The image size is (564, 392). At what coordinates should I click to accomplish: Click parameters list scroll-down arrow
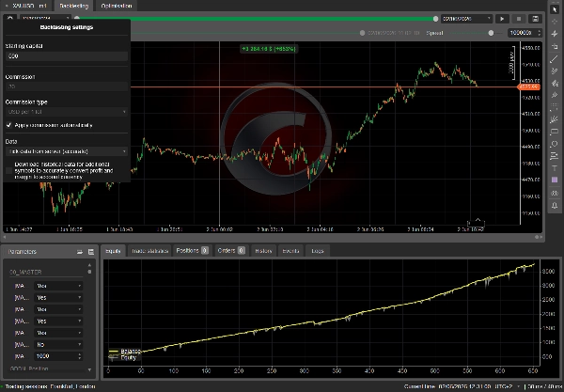[89, 369]
